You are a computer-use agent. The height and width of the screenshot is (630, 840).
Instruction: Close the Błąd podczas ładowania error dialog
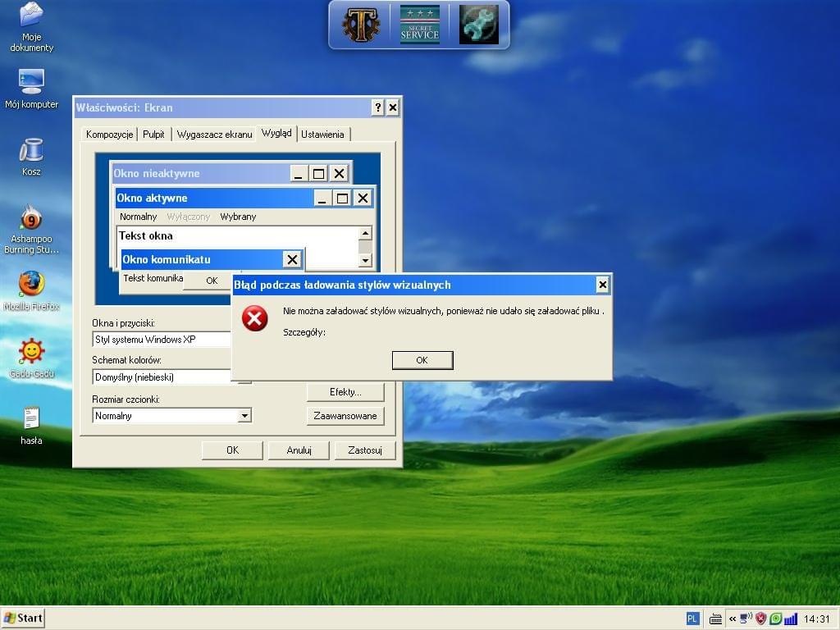603,285
